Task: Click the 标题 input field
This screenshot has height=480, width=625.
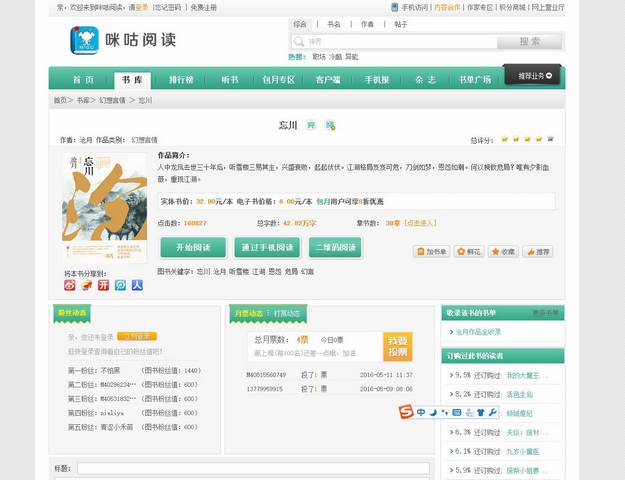Action: tap(253, 468)
